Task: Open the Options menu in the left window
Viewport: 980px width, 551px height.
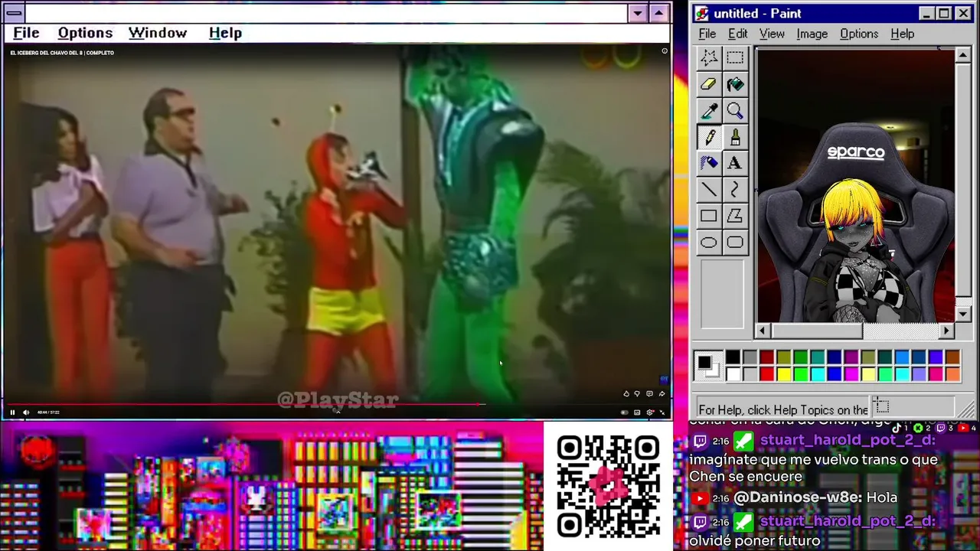Action: (x=85, y=33)
